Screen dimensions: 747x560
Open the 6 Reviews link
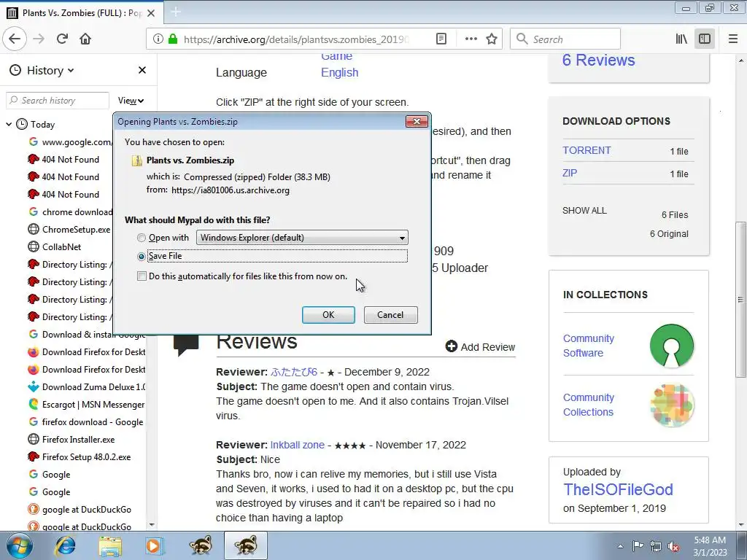pyautogui.click(x=598, y=60)
